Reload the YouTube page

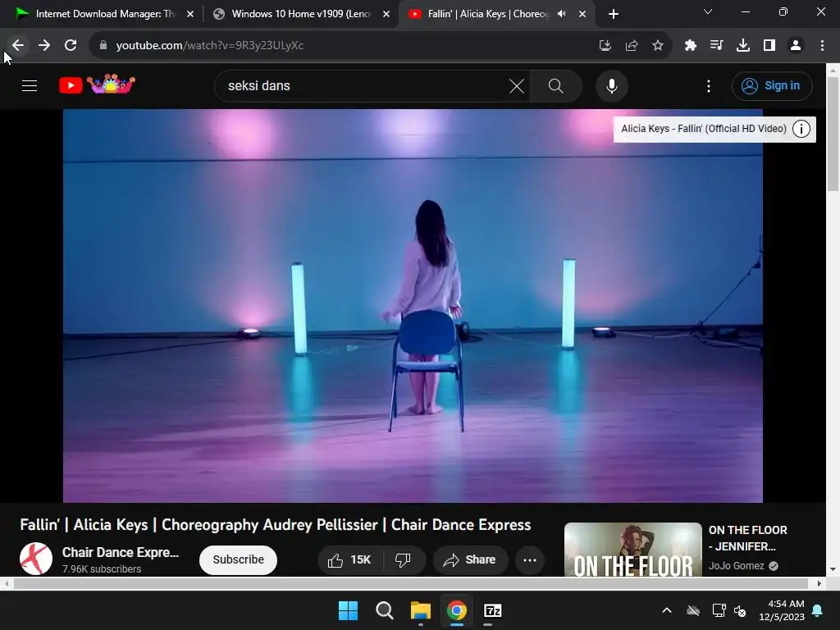click(x=71, y=46)
